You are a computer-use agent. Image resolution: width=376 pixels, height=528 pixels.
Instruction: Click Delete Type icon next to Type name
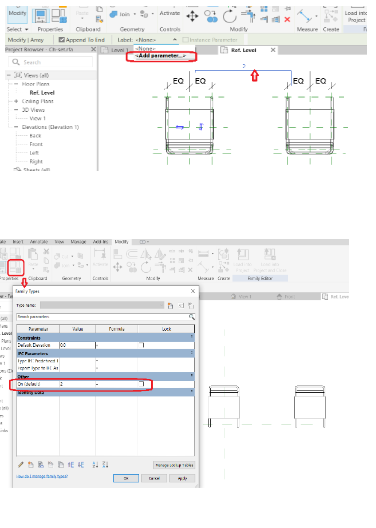[x=191, y=305]
